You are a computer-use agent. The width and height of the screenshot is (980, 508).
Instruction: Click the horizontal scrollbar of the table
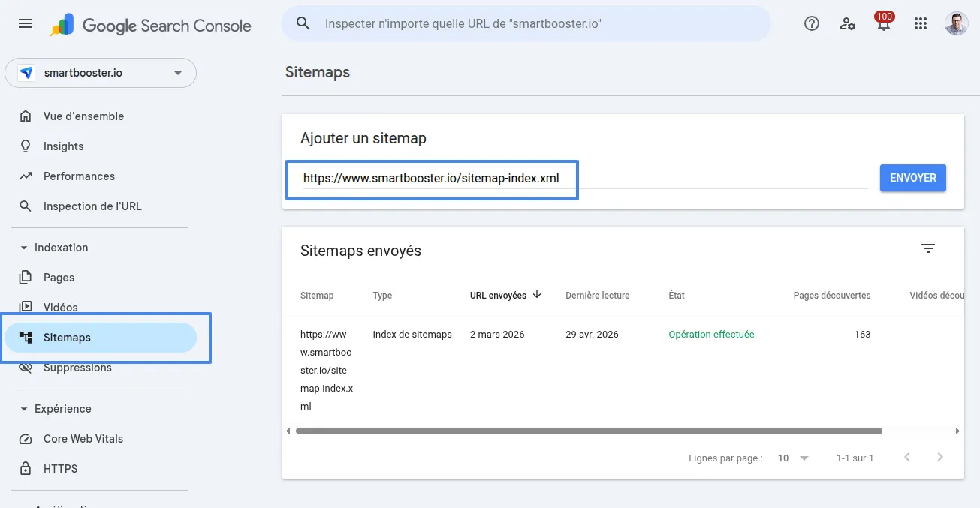(589, 431)
